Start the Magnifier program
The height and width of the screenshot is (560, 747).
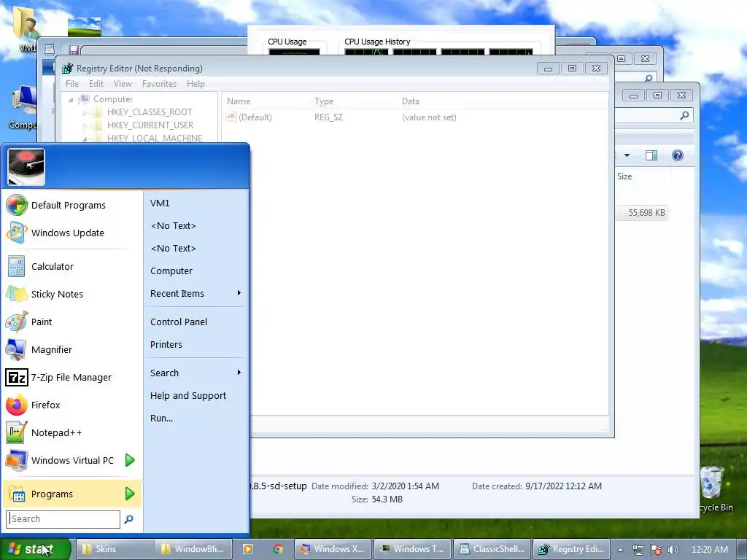point(71,349)
